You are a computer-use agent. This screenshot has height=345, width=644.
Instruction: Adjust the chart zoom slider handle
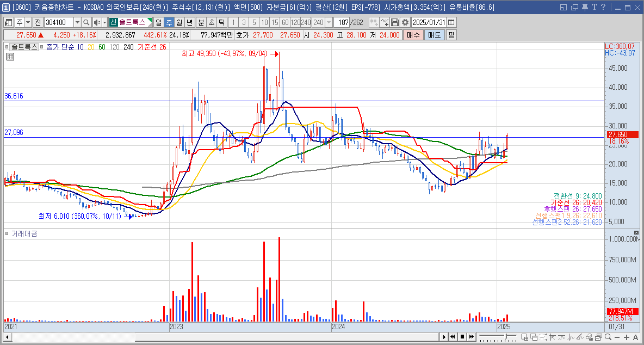(x=506, y=336)
